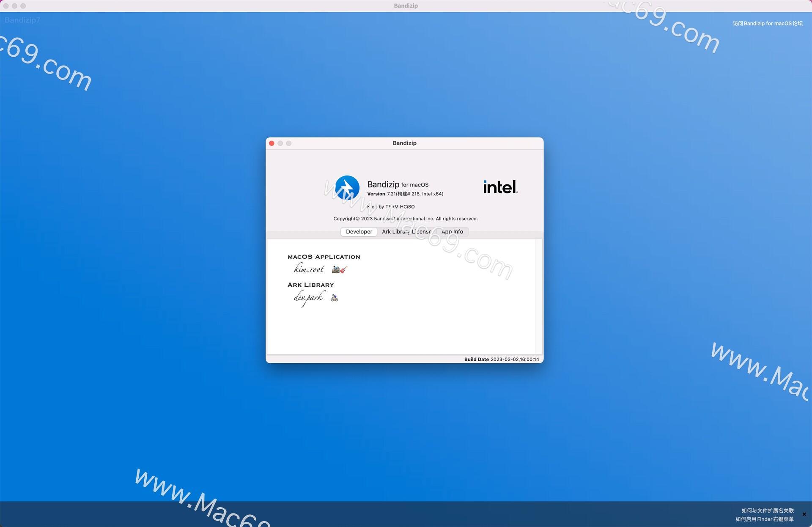Open the Bandizip for macOS forum link
The width and height of the screenshot is (812, 527).
(768, 24)
